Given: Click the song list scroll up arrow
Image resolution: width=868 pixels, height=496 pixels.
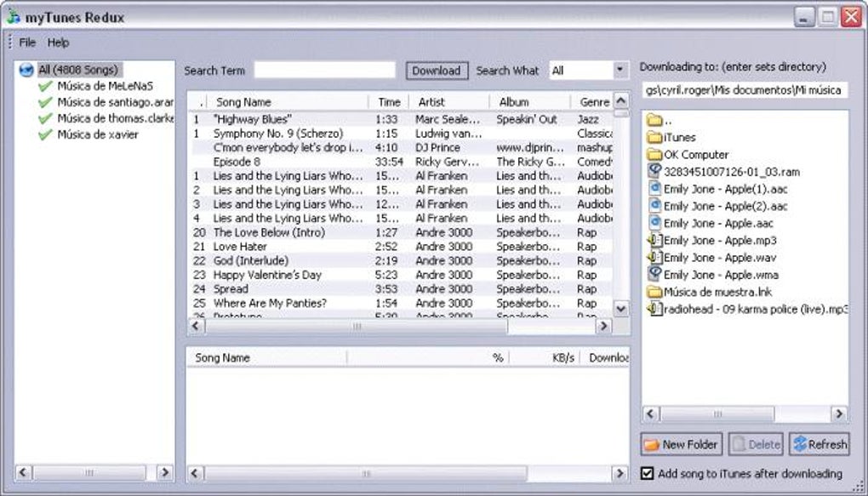Looking at the screenshot, I should pos(622,100).
